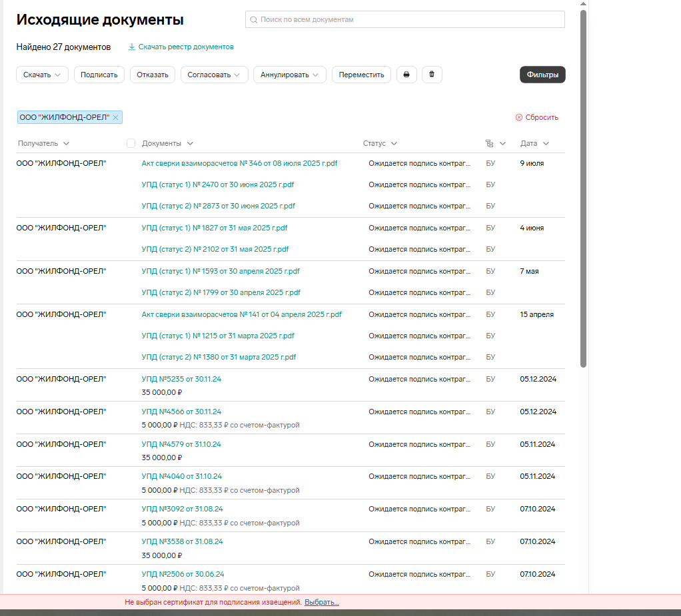
Task: Open УПД №5235 от 30.11.24
Action: 181,380
